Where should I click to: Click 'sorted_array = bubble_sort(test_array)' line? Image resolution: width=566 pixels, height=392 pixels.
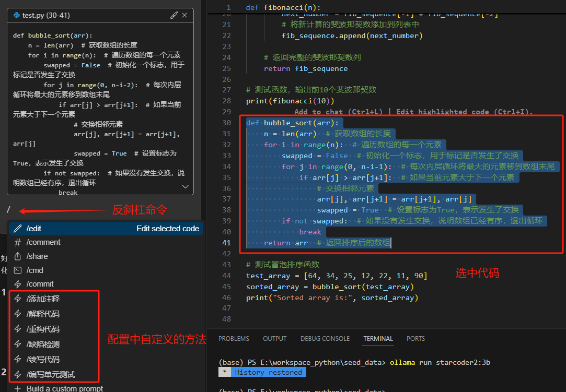[330, 287]
